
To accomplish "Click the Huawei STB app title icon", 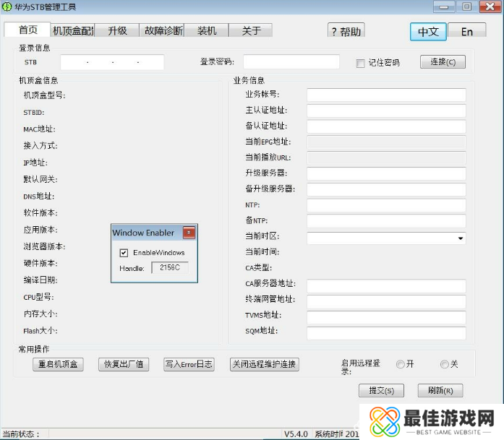I will (7, 7).
